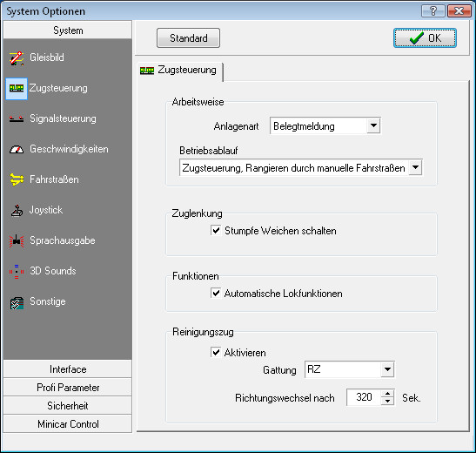Open the Gleisbild settings icon
The height and width of the screenshot is (453, 476).
[17, 58]
